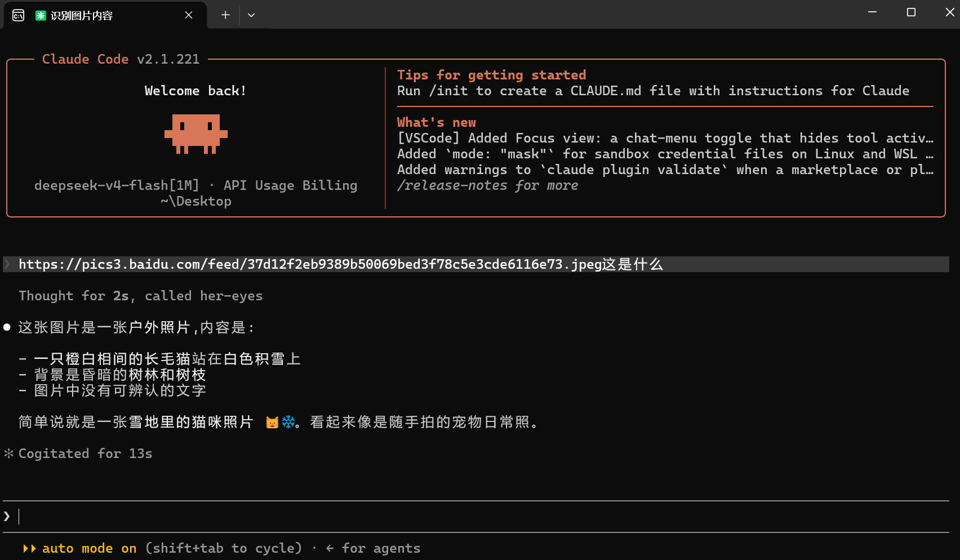This screenshot has width=960, height=560.
Task: Click the line '图片中没有可辨认的文字'
Action: point(120,390)
